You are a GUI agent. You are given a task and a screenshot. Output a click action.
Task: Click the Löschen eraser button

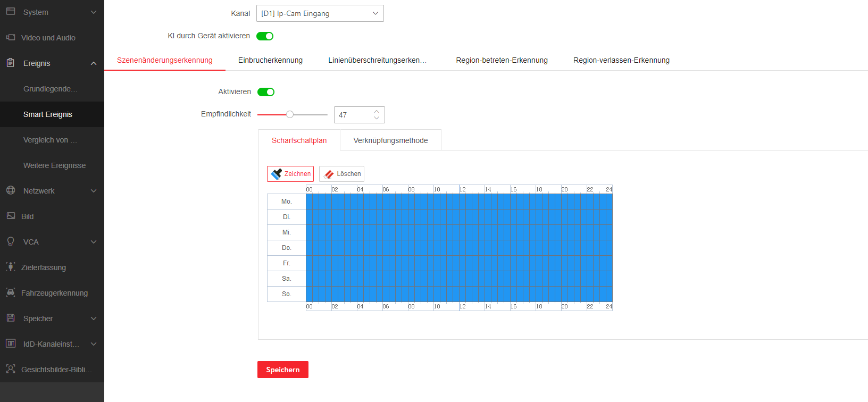tap(341, 174)
